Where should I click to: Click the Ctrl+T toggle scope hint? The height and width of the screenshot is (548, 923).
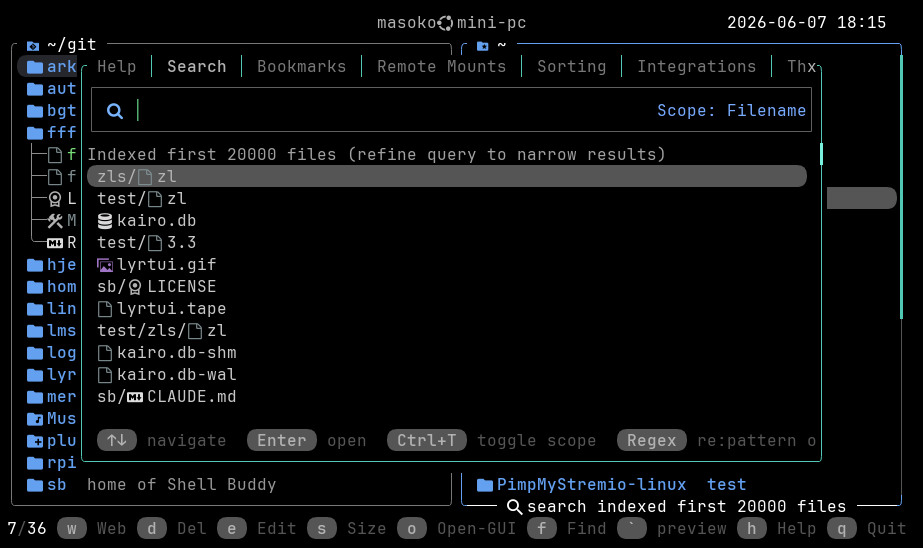click(427, 440)
